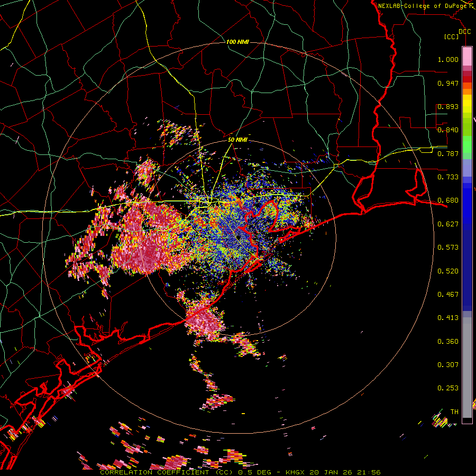
Task: Select the 1.000 value on the scale
Action: pos(448,59)
